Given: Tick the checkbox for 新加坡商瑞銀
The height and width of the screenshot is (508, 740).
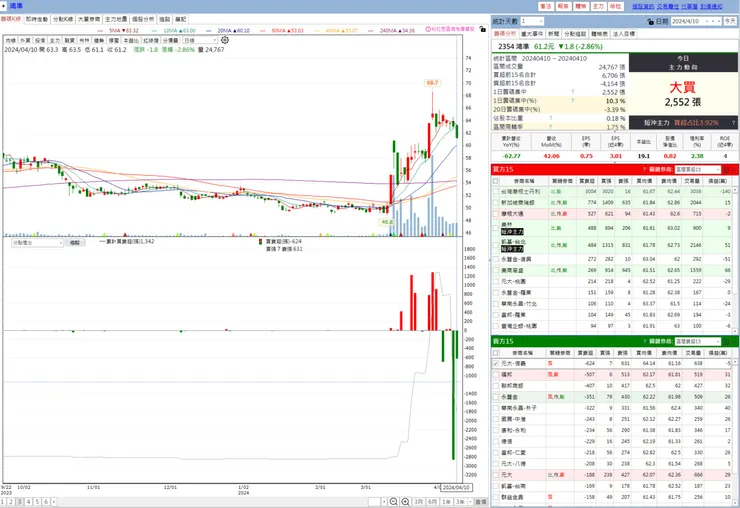Looking at the screenshot, I should (496, 203).
